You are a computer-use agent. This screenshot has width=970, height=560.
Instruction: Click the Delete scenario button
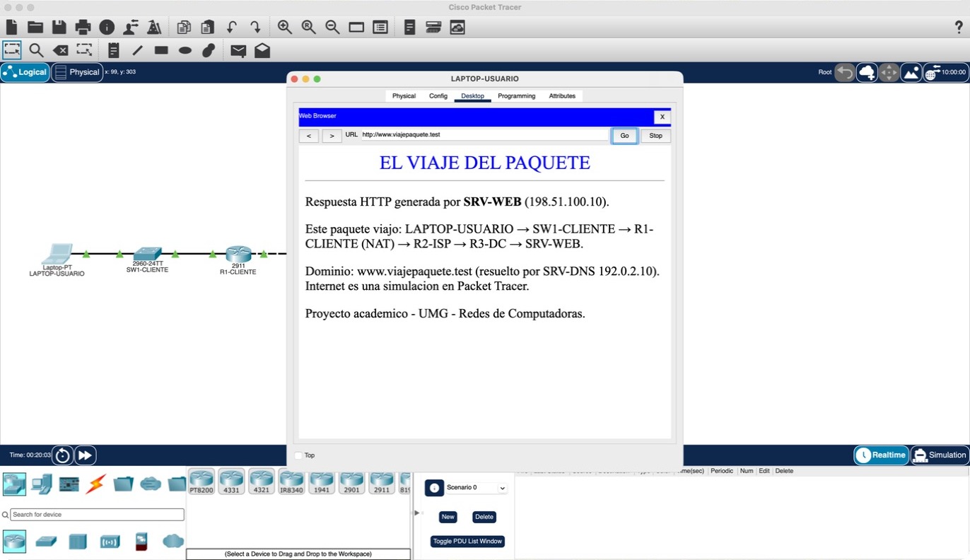(x=484, y=517)
